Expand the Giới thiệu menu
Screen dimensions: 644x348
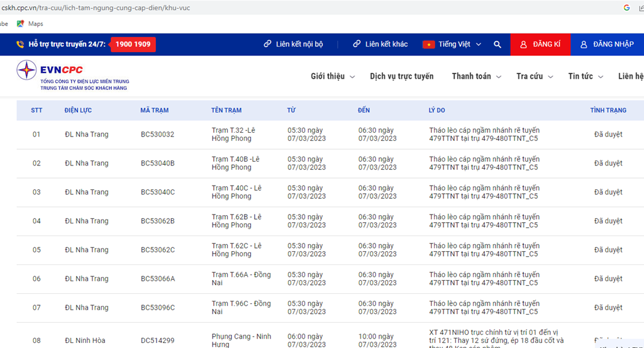tap(333, 76)
